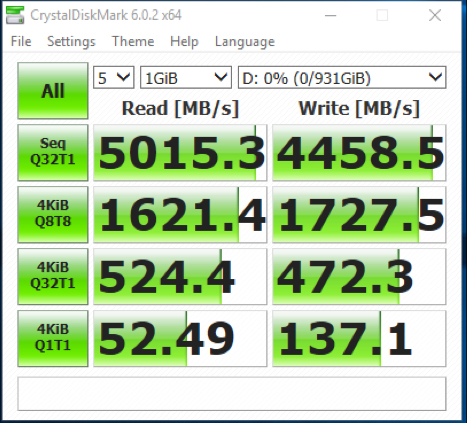
Task: Open the Settings menu
Action: (x=71, y=42)
